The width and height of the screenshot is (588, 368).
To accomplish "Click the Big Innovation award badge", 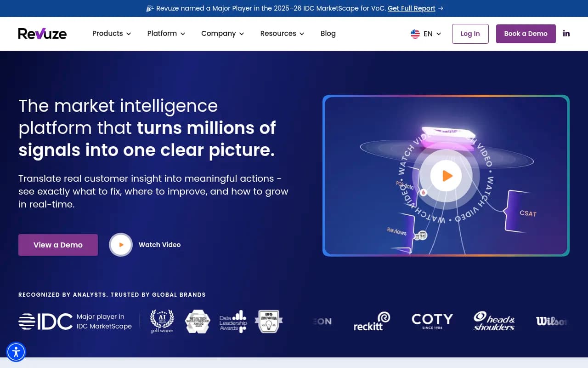I will click(x=268, y=321).
